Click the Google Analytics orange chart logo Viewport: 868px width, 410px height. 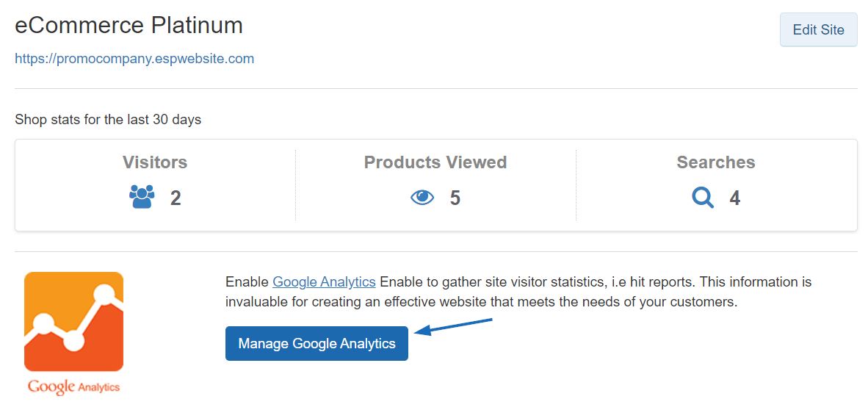click(x=73, y=321)
